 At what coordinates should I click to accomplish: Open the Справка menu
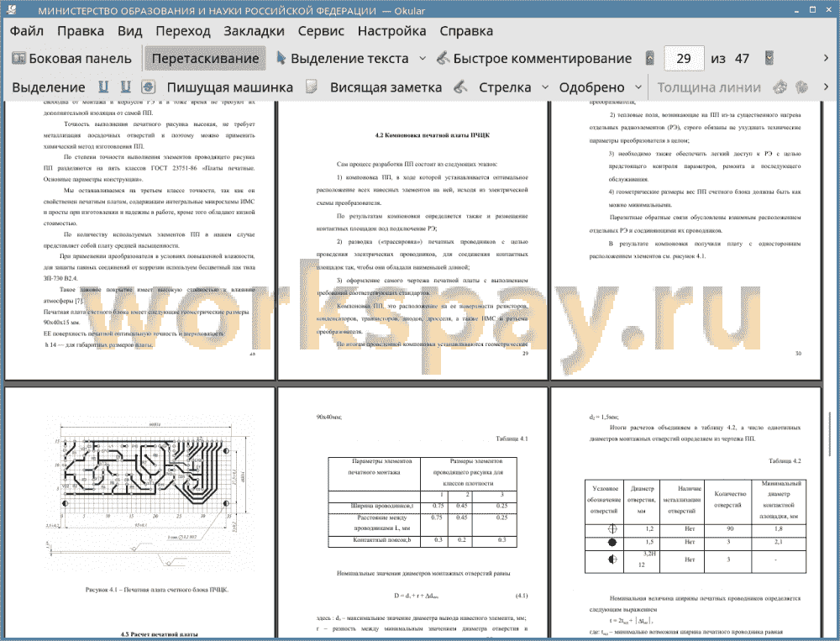[x=466, y=31]
